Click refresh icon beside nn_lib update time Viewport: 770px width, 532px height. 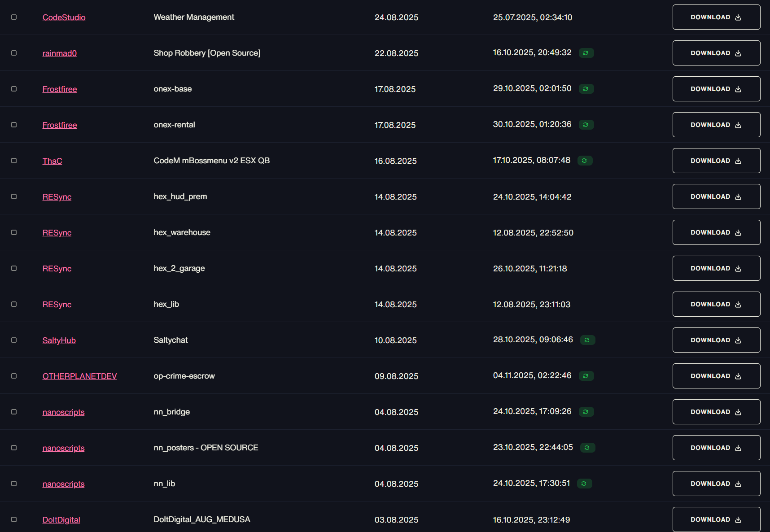coord(584,484)
